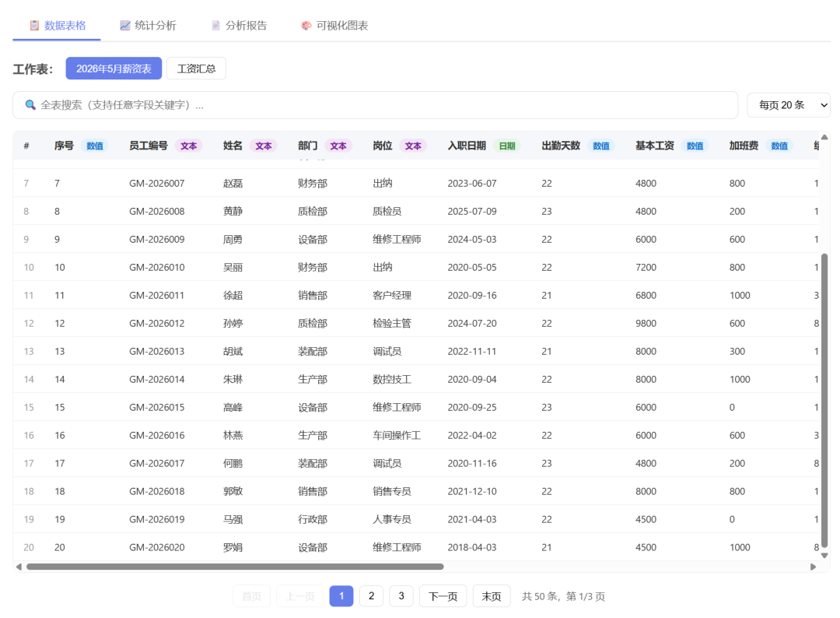Click the 下一页 button
This screenshot has height=618, width=840.
[443, 596]
